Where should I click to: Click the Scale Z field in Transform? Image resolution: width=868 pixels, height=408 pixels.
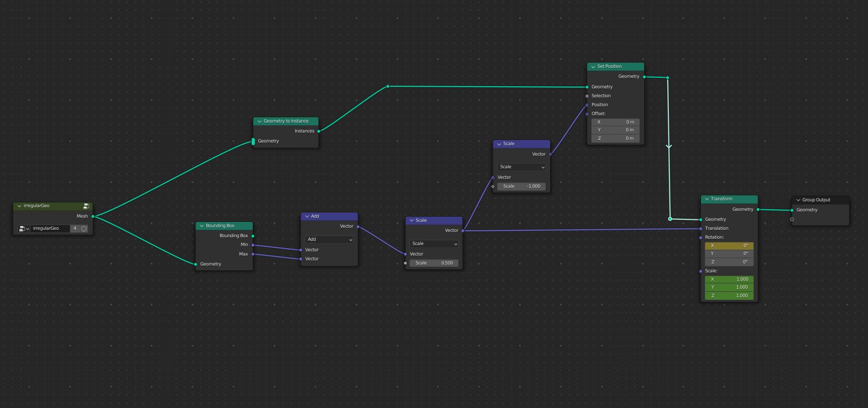coord(729,296)
